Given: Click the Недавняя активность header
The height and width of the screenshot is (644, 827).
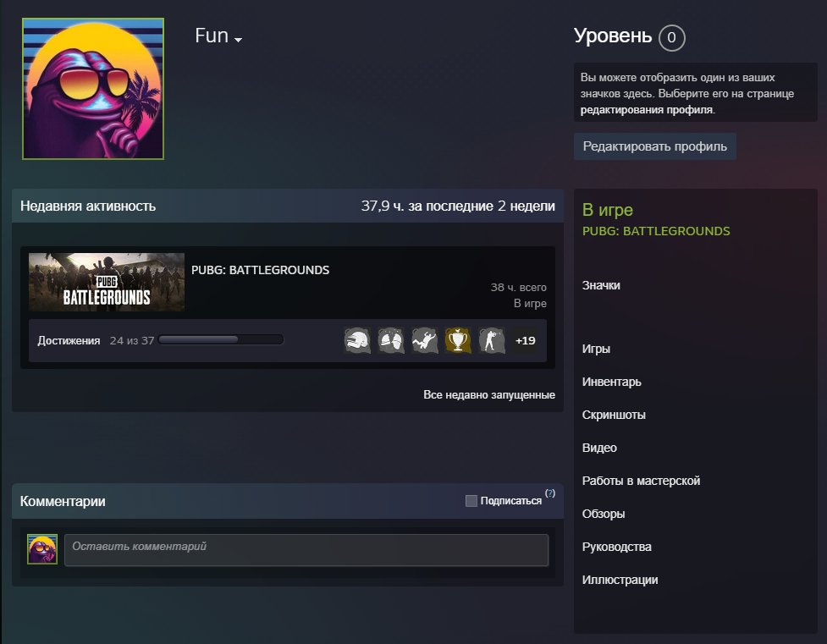Looking at the screenshot, I should pos(88,206).
